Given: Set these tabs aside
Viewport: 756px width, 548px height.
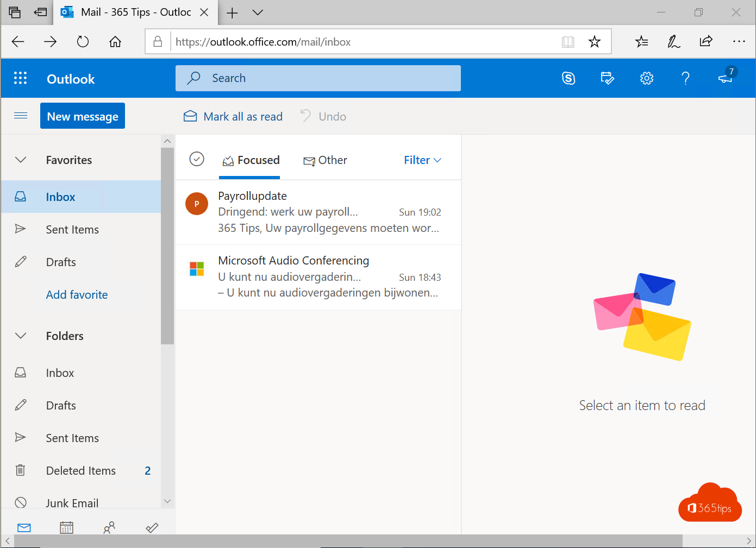Looking at the screenshot, I should (41, 12).
